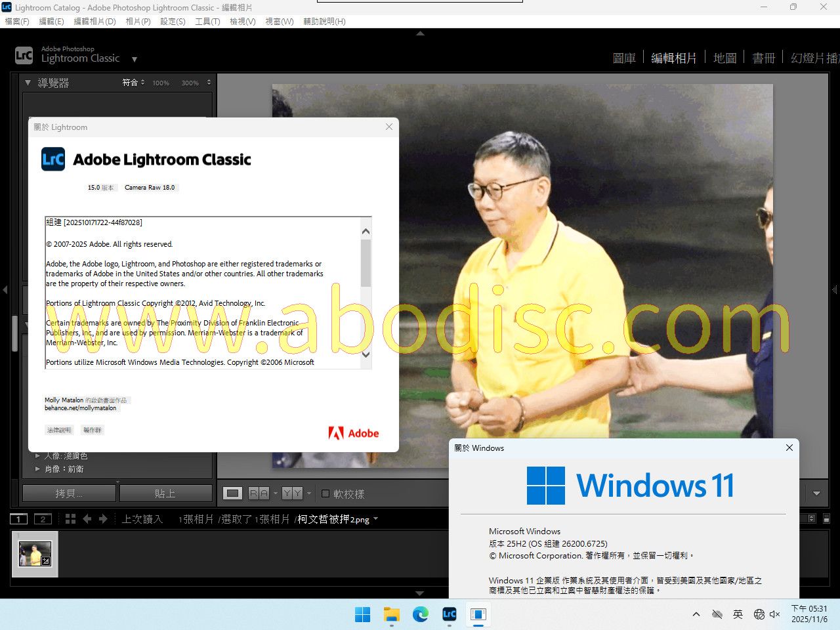Click the 拷貝... copy settings button
Image resolution: width=840 pixels, height=630 pixels.
pyautogui.click(x=70, y=493)
